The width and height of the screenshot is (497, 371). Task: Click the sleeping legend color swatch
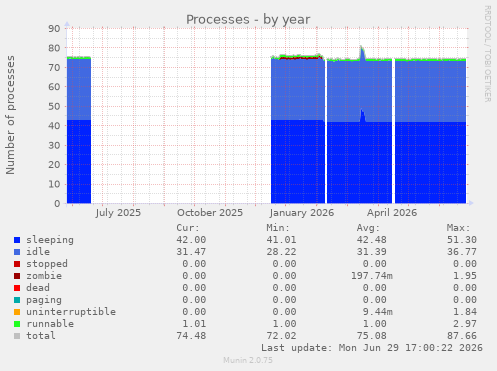[17, 240]
